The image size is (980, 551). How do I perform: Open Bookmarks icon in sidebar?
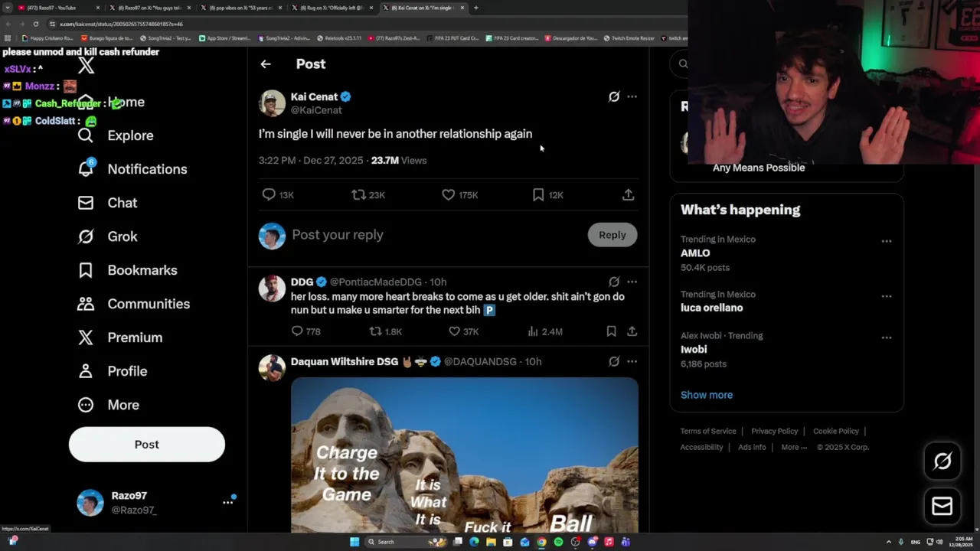click(x=86, y=270)
